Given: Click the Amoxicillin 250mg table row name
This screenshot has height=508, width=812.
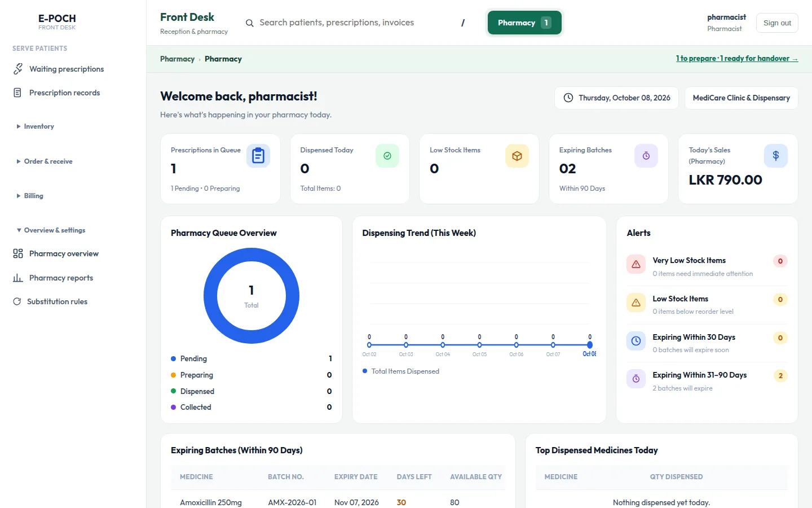Looking at the screenshot, I should (211, 502).
